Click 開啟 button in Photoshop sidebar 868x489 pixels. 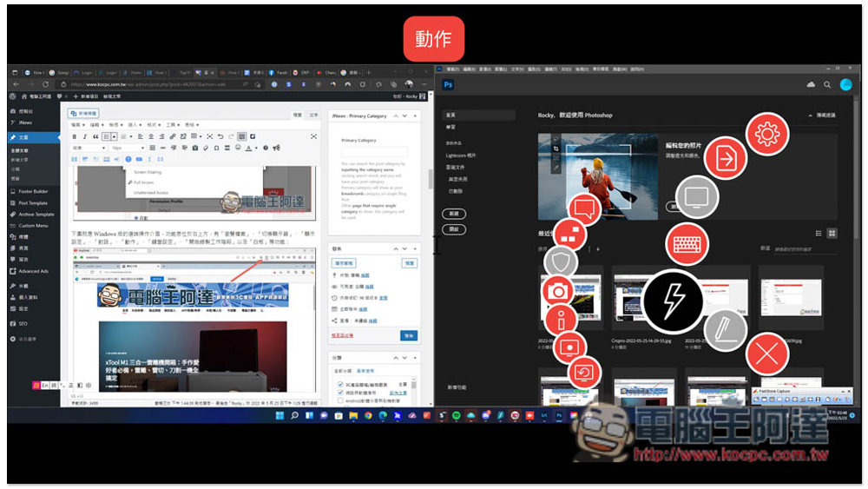tap(454, 229)
